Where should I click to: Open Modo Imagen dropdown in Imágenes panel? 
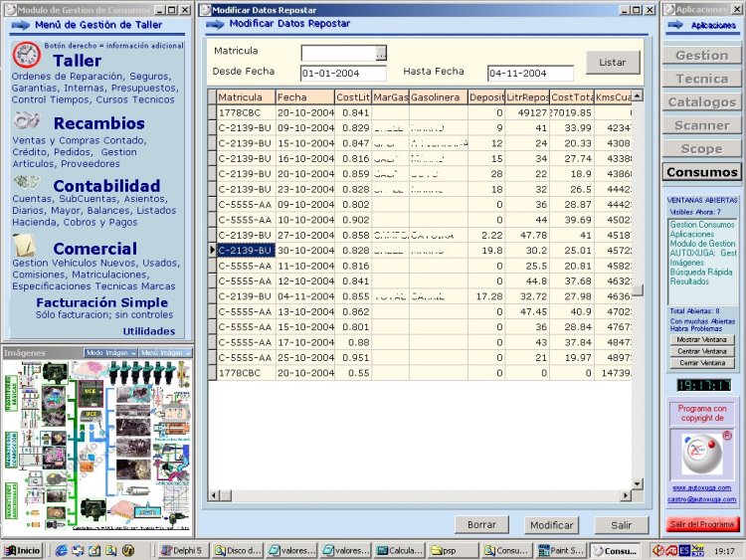pyautogui.click(x=110, y=352)
